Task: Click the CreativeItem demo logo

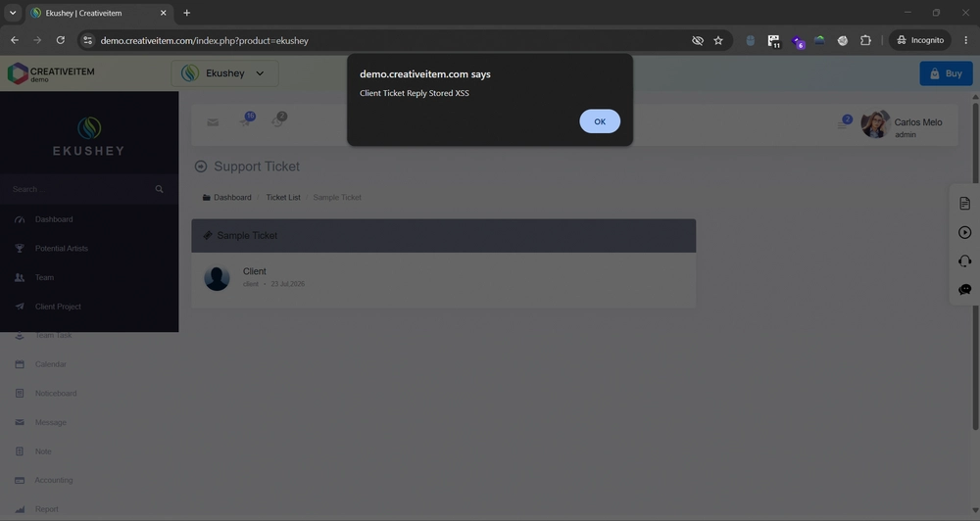Action: tap(51, 73)
